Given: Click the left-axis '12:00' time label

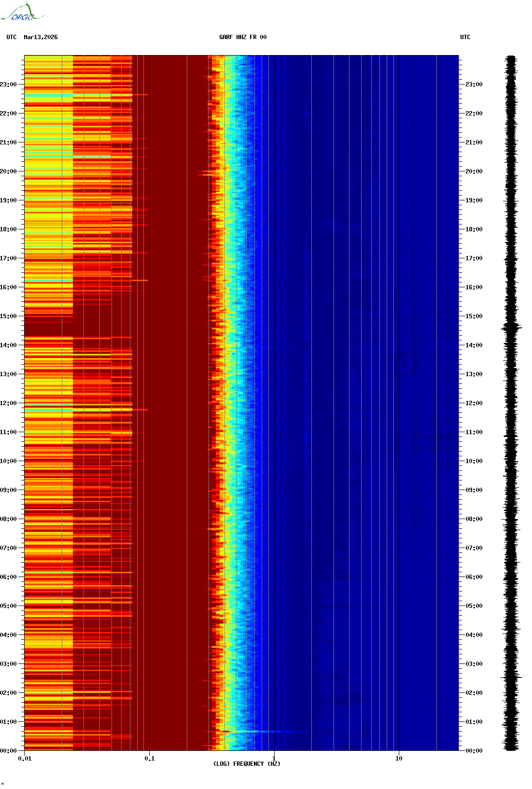Looking at the screenshot, I should pos(8,403).
